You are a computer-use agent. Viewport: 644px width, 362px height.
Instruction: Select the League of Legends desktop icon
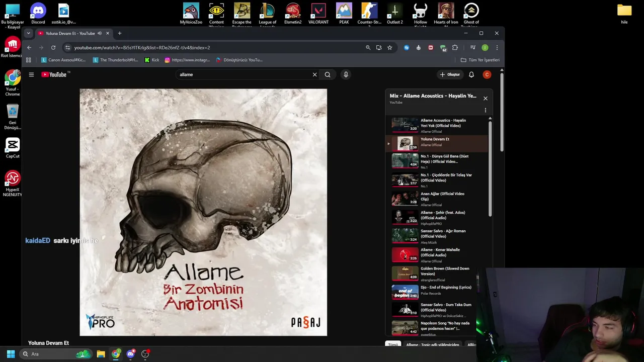click(x=268, y=14)
